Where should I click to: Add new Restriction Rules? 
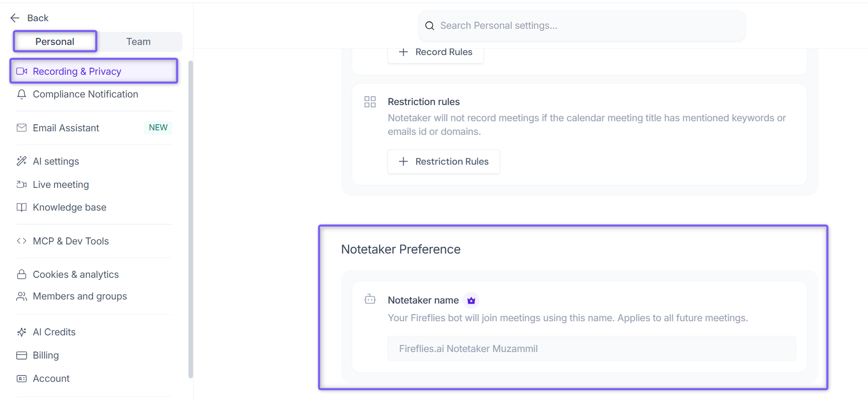[444, 162]
